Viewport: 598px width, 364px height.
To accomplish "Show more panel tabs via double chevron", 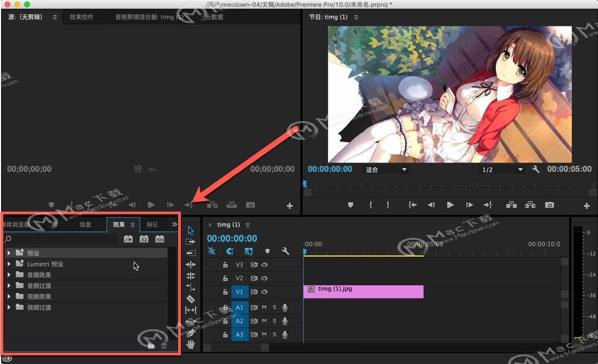I will [x=175, y=224].
